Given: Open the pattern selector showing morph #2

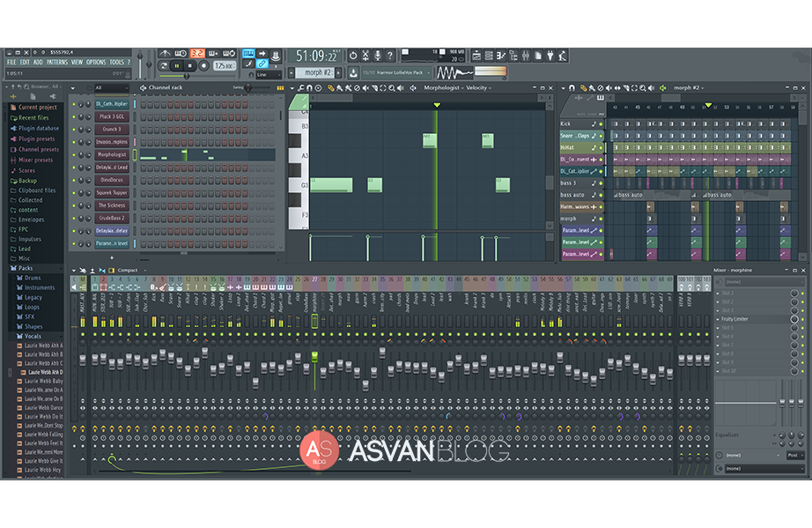Looking at the screenshot, I should (x=315, y=72).
